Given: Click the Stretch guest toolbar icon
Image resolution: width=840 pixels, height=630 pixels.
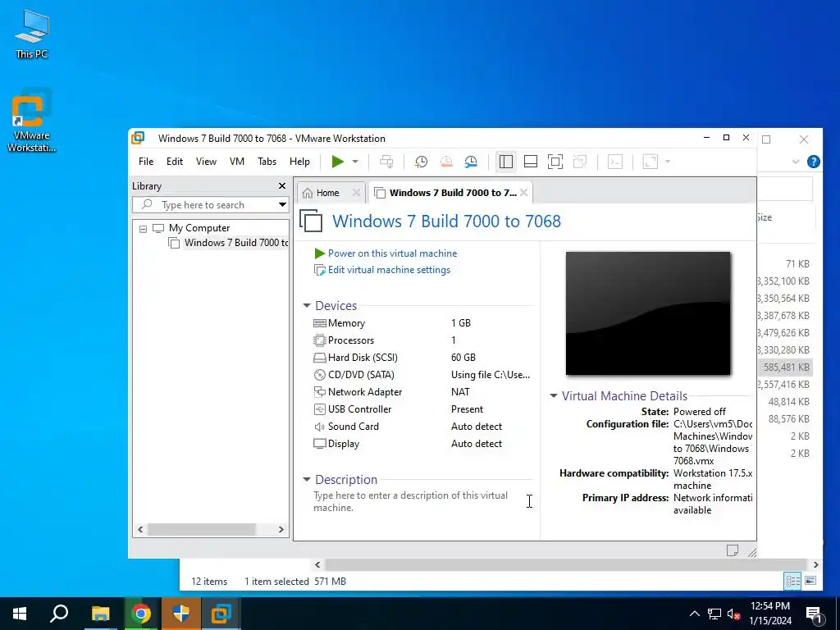Looking at the screenshot, I should 650,162.
